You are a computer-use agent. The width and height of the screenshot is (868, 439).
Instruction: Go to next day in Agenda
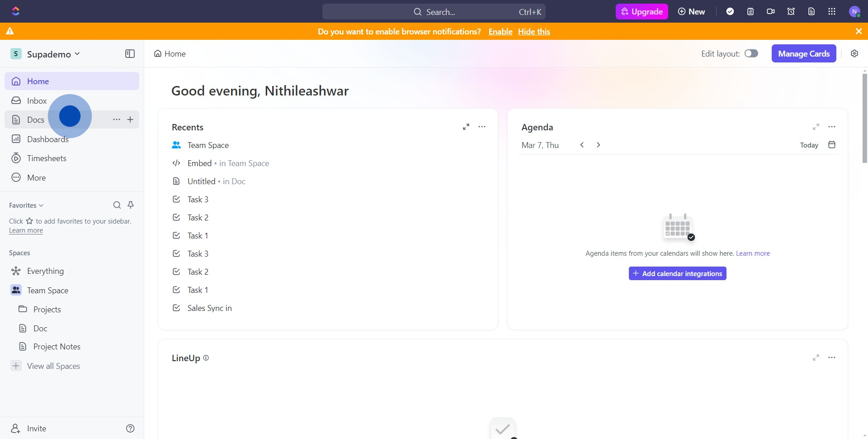(599, 145)
